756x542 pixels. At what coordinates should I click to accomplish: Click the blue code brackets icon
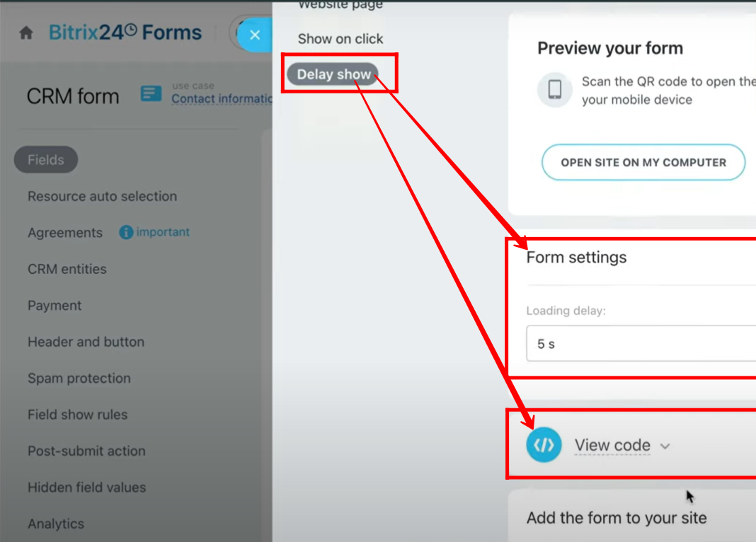coord(544,444)
